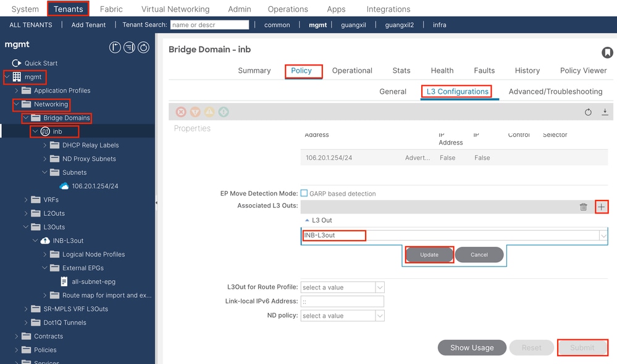
Task: Click the warning faults green icon
Action: (x=224, y=112)
